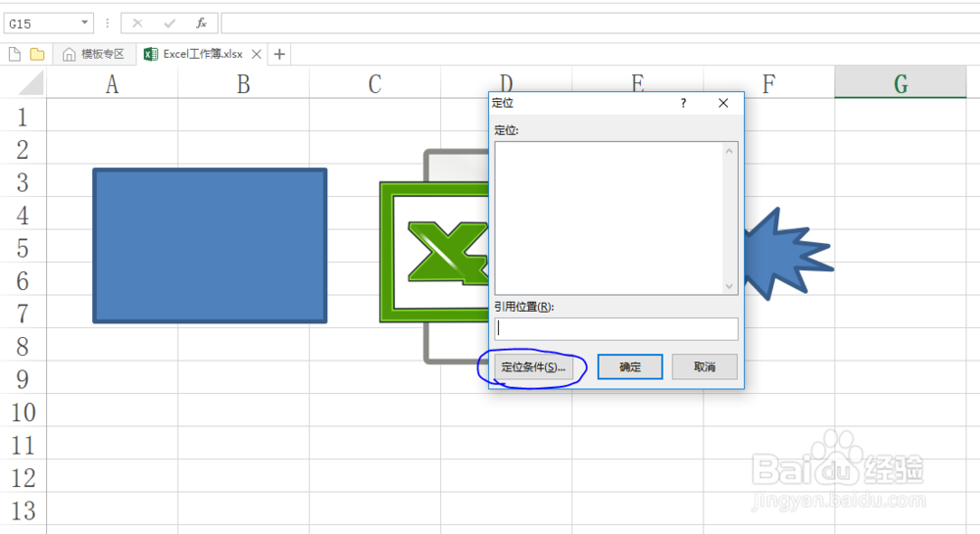The image size is (980, 534).
Task: Click the formula bar options dots
Action: tap(108, 24)
